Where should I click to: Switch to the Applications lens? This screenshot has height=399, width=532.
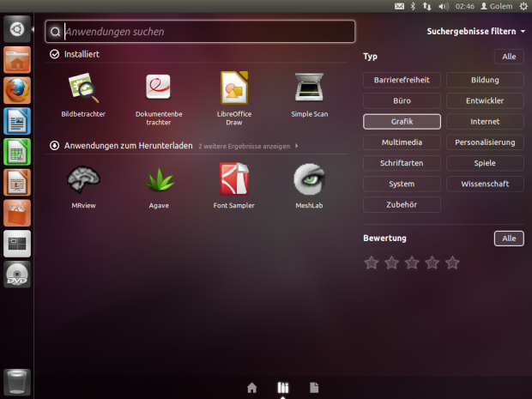coord(283,388)
